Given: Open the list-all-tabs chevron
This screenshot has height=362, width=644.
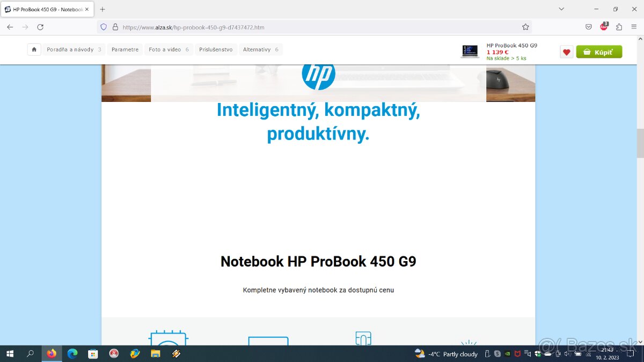Looking at the screenshot, I should click(x=561, y=9).
